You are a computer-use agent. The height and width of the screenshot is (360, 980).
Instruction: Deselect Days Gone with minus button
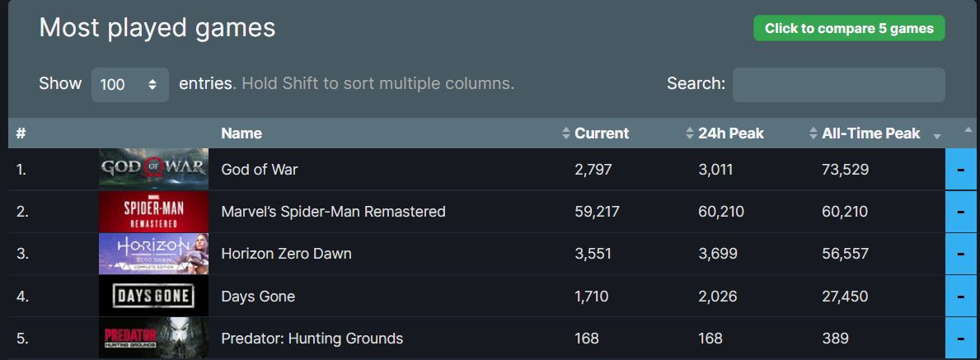pos(960,296)
